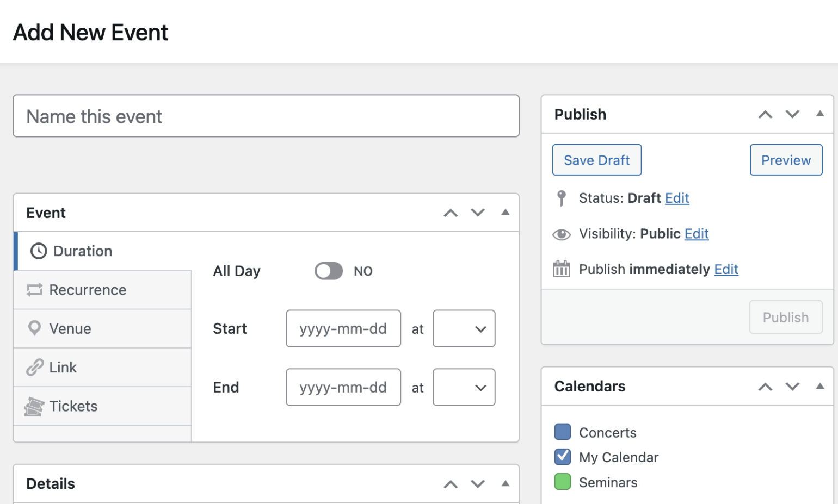The height and width of the screenshot is (504, 838).
Task: Move Event panel up
Action: click(x=451, y=213)
